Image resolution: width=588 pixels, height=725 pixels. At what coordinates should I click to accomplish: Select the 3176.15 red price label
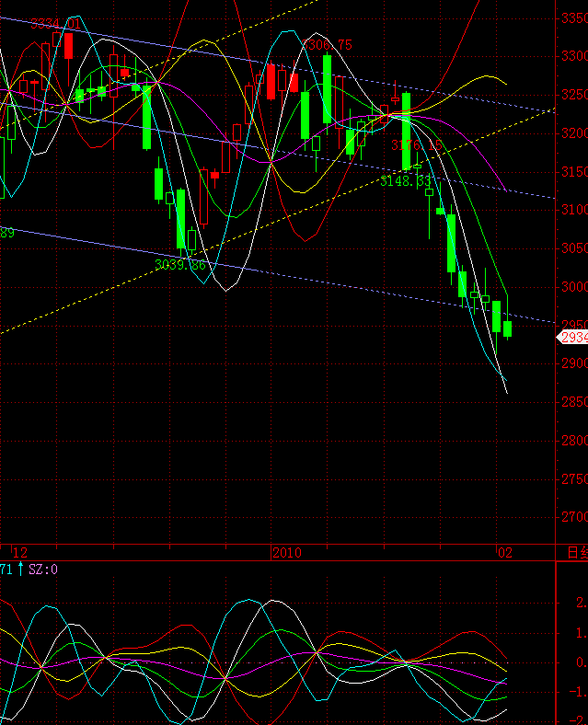click(x=417, y=145)
